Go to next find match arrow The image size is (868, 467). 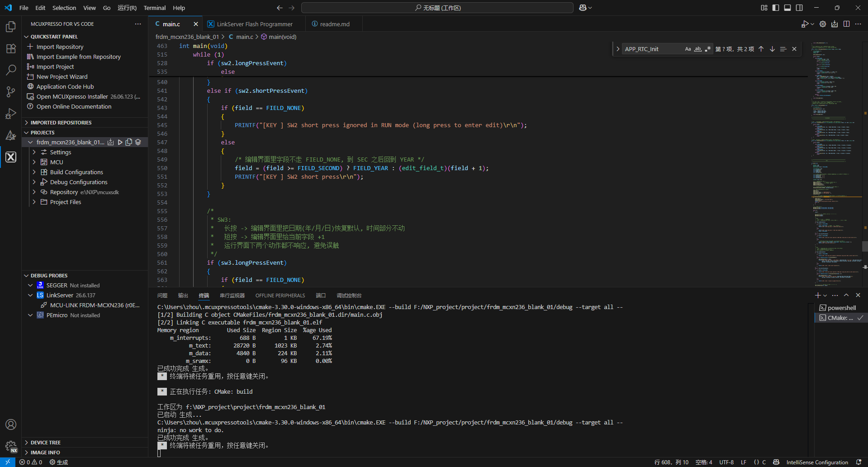click(772, 49)
